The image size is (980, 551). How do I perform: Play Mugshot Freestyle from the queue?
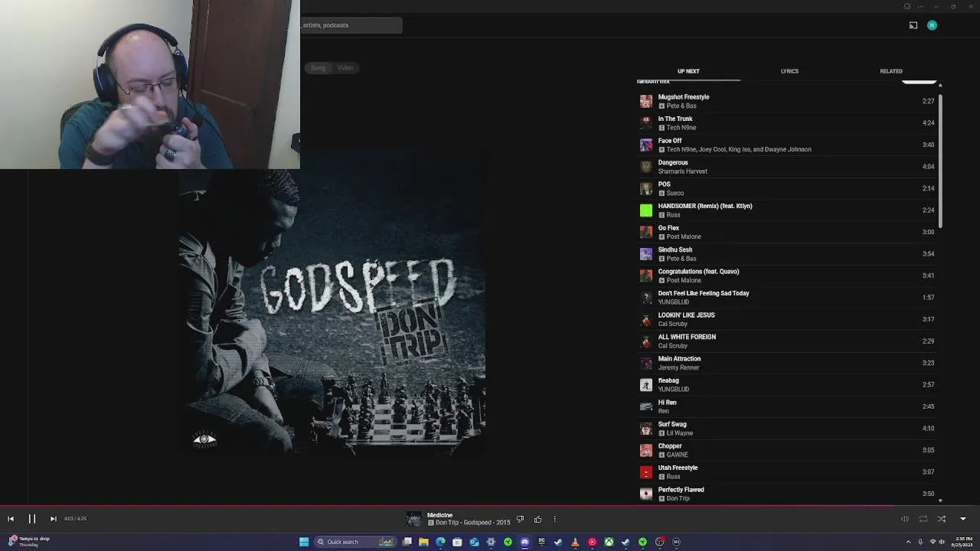click(786, 101)
